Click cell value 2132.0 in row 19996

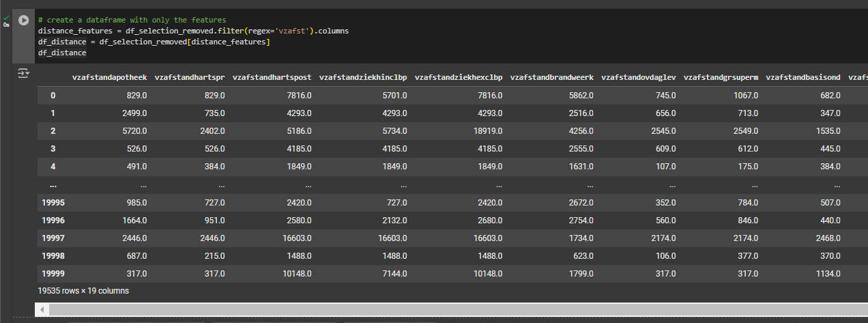394,220
